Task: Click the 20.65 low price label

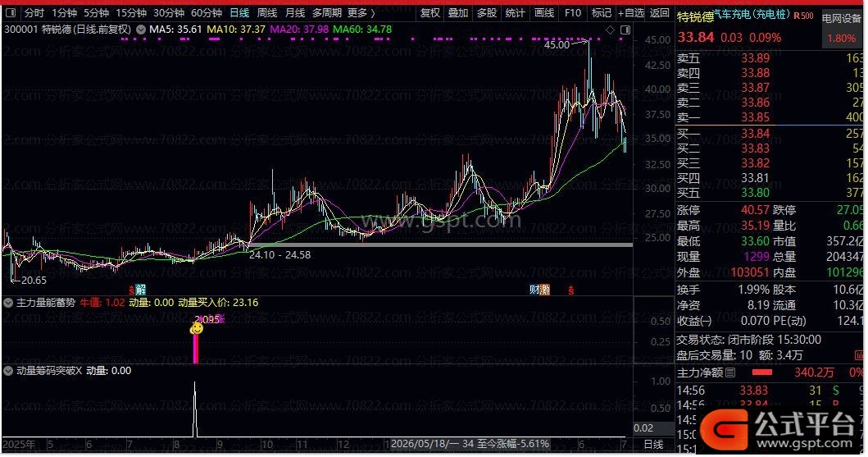Action: pos(34,281)
